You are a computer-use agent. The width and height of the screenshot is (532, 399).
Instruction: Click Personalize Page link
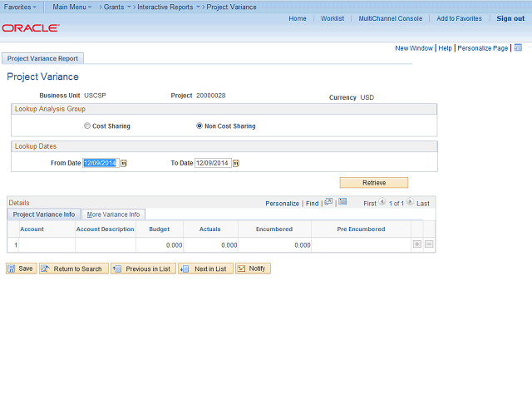coord(482,48)
